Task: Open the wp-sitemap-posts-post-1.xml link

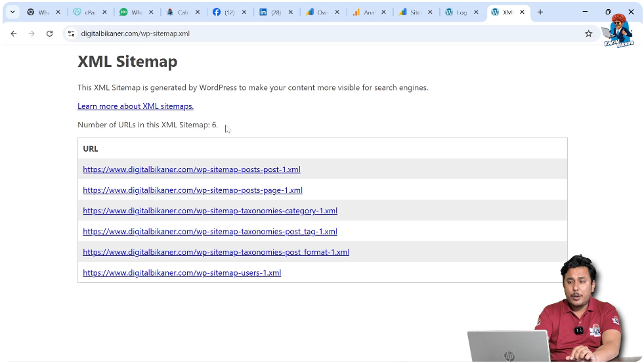Action: coord(192,169)
